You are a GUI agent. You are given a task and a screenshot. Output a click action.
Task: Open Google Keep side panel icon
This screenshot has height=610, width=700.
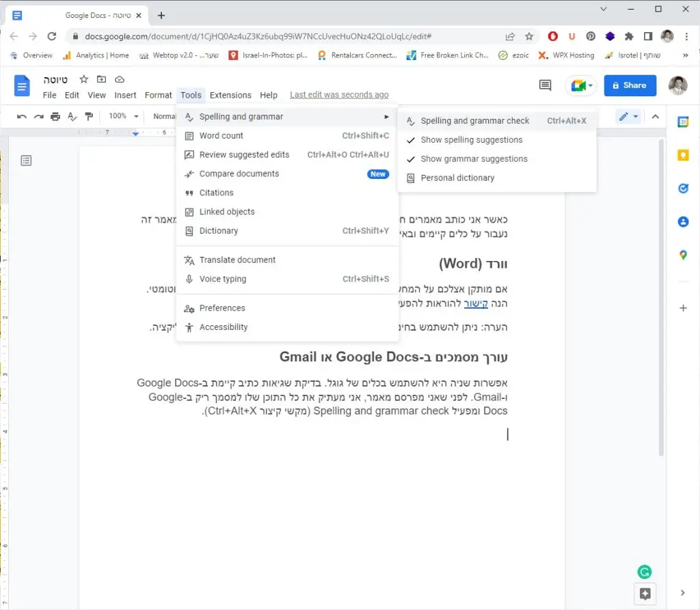pos(683,155)
